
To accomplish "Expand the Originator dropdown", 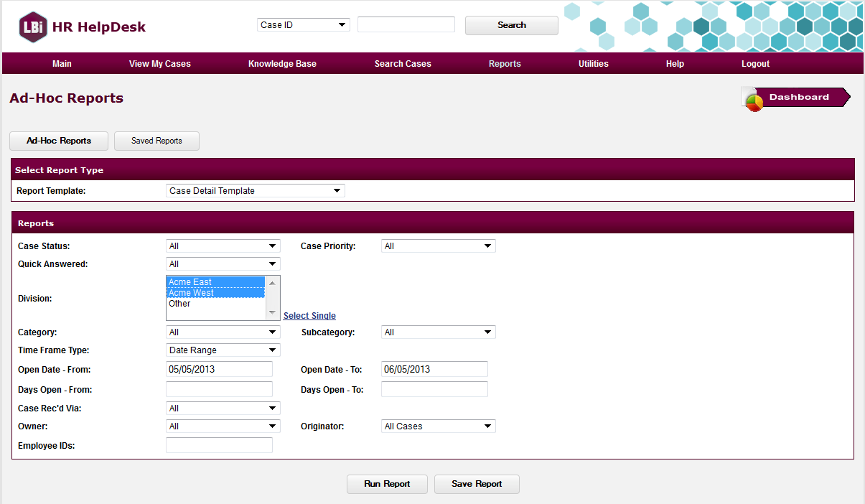I will 439,426.
